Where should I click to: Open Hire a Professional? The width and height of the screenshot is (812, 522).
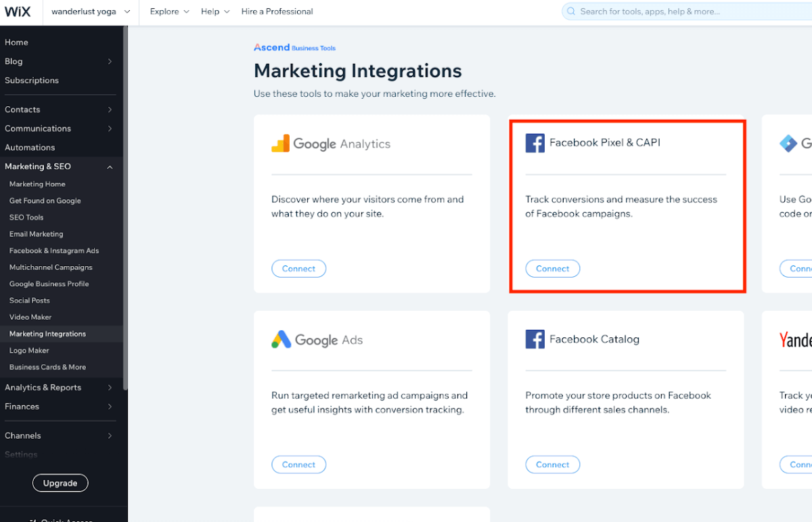click(x=277, y=12)
